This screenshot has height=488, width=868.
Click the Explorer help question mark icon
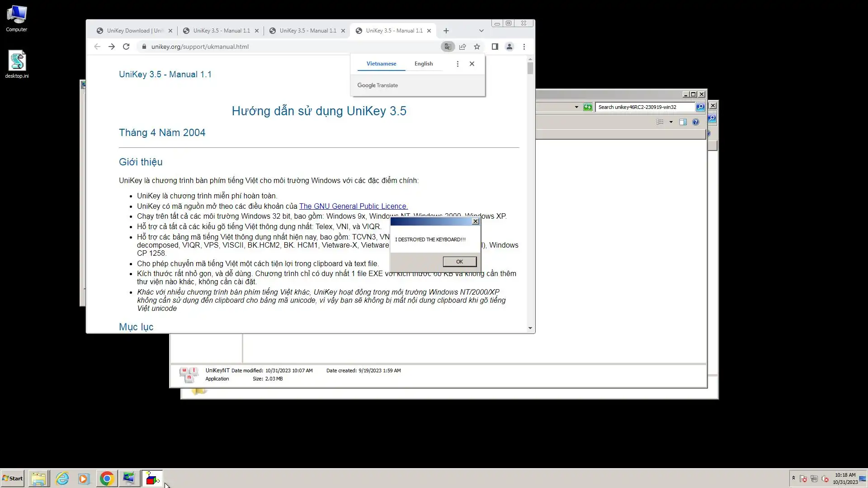pyautogui.click(x=696, y=122)
